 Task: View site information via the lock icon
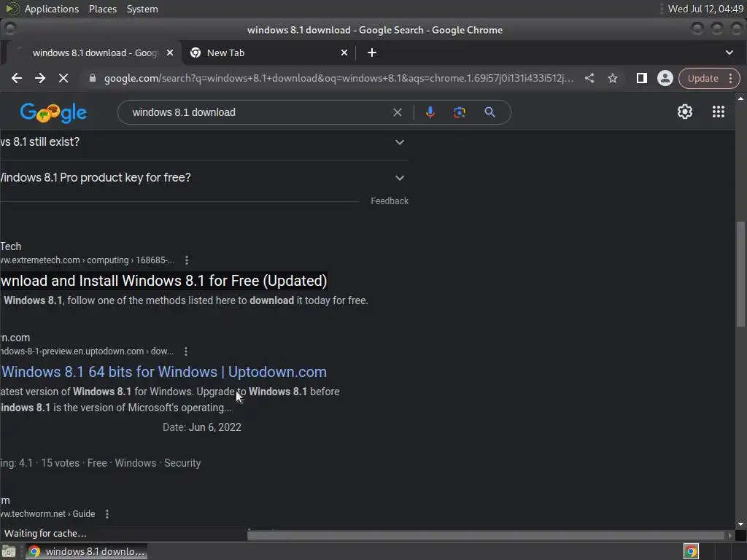pyautogui.click(x=93, y=78)
